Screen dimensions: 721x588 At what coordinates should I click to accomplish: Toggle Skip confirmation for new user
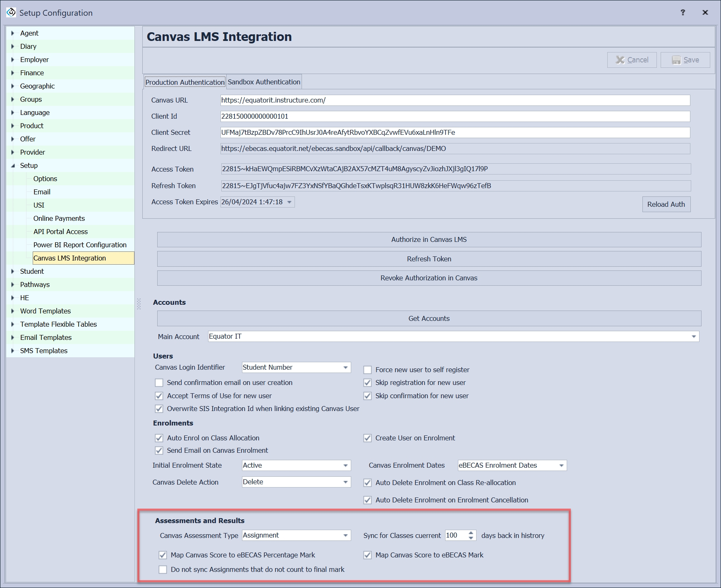click(367, 396)
